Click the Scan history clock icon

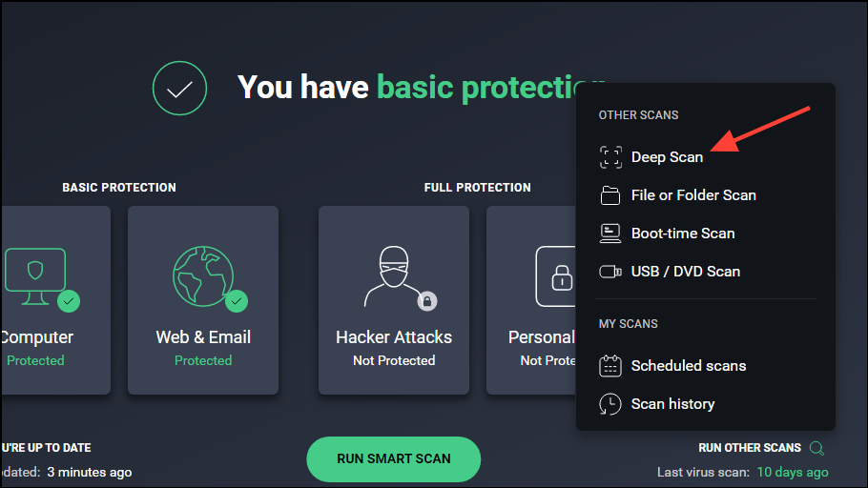610,404
